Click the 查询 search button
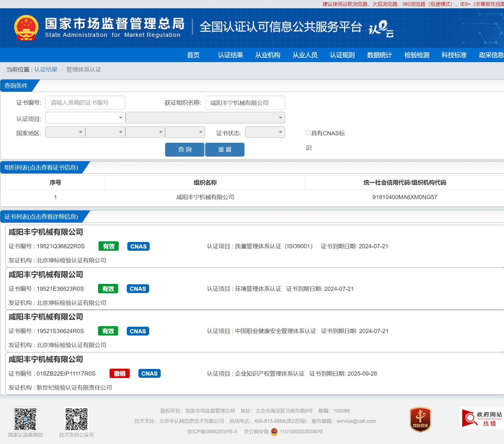 pyautogui.click(x=185, y=149)
